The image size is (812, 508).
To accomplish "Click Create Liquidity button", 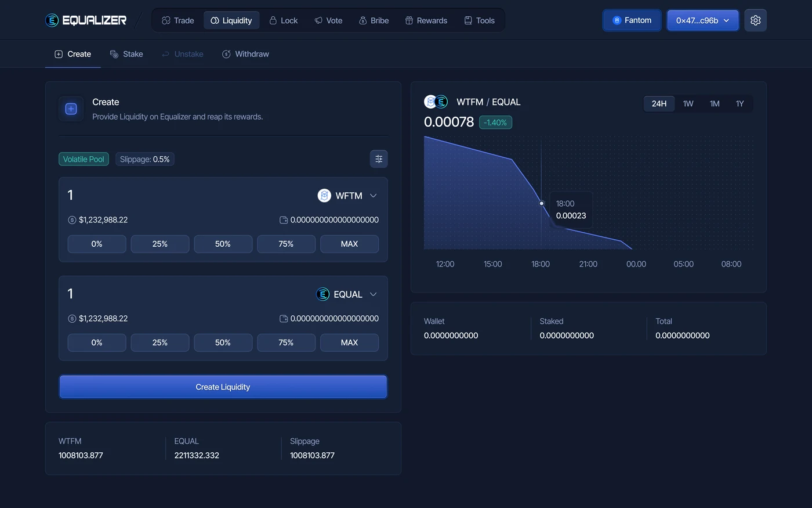I will (223, 387).
